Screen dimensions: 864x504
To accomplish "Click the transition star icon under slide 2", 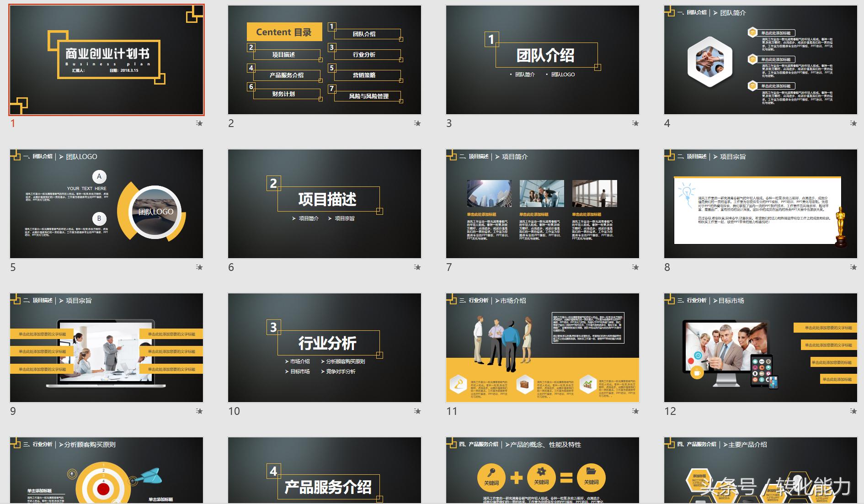I will [417, 123].
